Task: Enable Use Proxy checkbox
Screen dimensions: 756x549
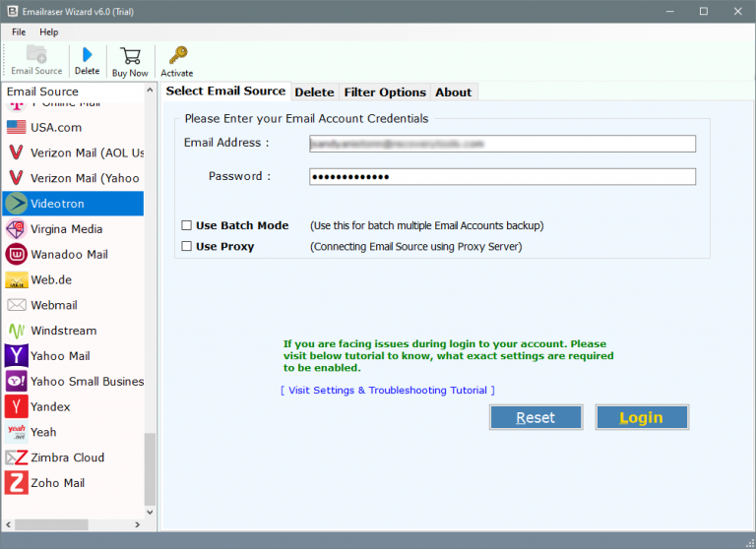Action: [x=187, y=246]
